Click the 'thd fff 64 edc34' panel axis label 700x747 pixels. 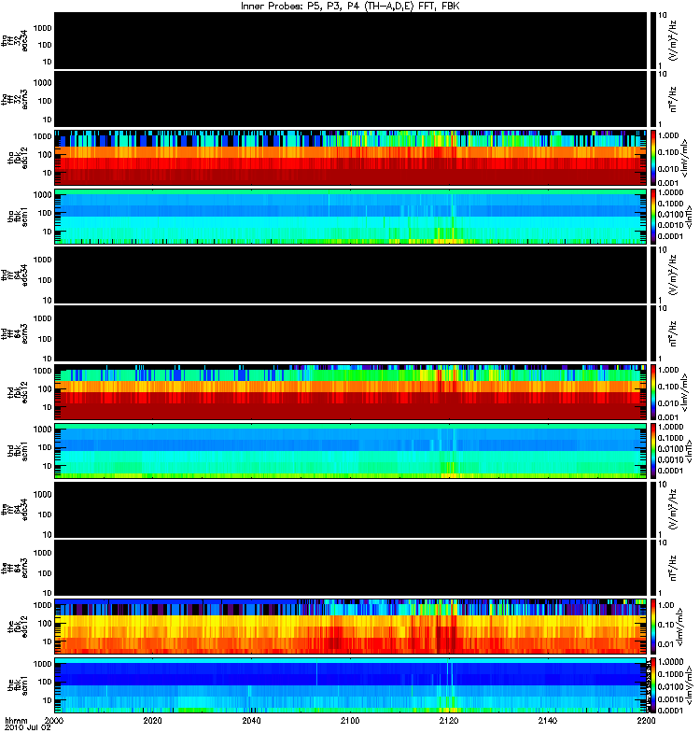click(15, 275)
